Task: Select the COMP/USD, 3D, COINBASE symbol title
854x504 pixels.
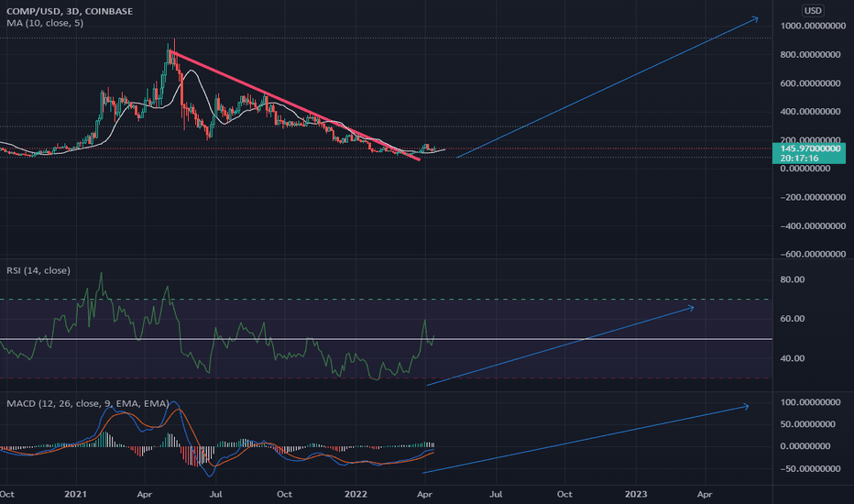Action: pyautogui.click(x=70, y=11)
